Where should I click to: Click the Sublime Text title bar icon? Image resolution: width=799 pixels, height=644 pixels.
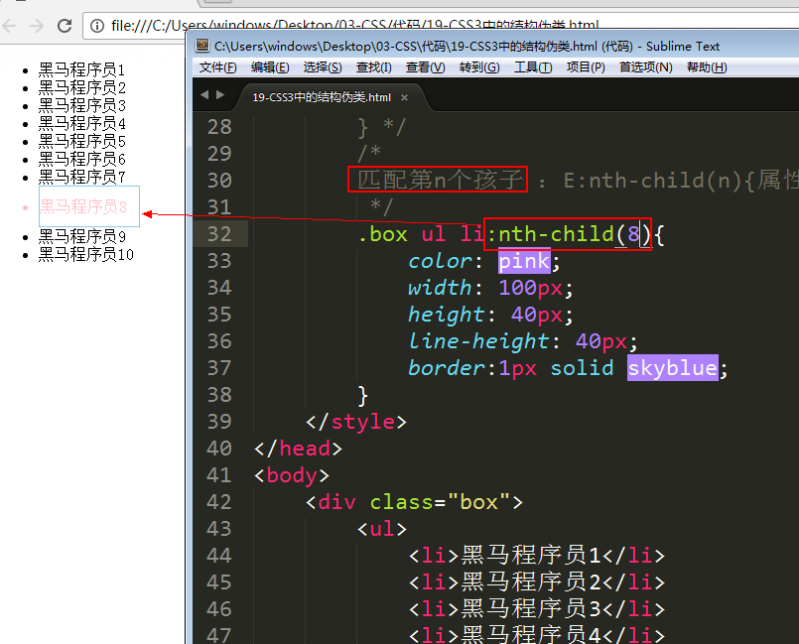click(x=202, y=45)
